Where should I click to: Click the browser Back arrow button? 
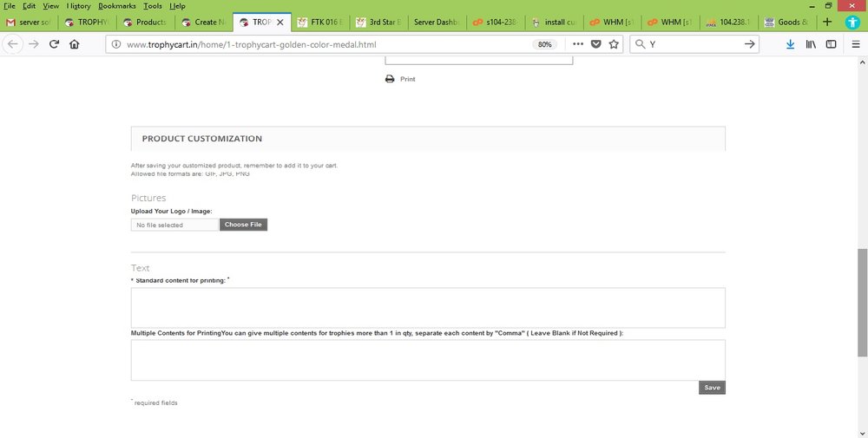tap(13, 44)
